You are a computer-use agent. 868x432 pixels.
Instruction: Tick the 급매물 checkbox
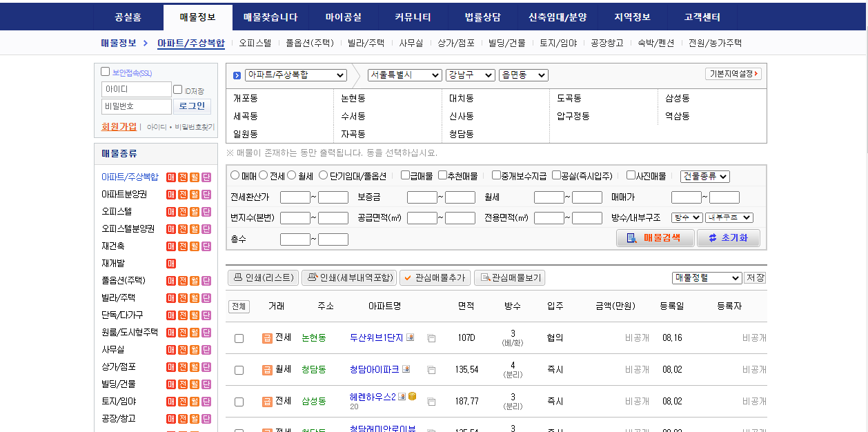[x=405, y=175]
